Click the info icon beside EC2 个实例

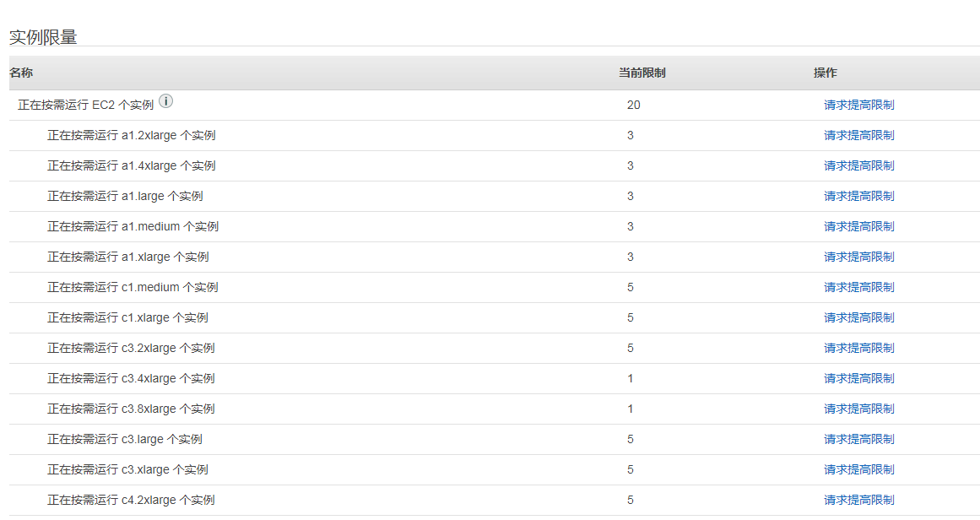166,101
